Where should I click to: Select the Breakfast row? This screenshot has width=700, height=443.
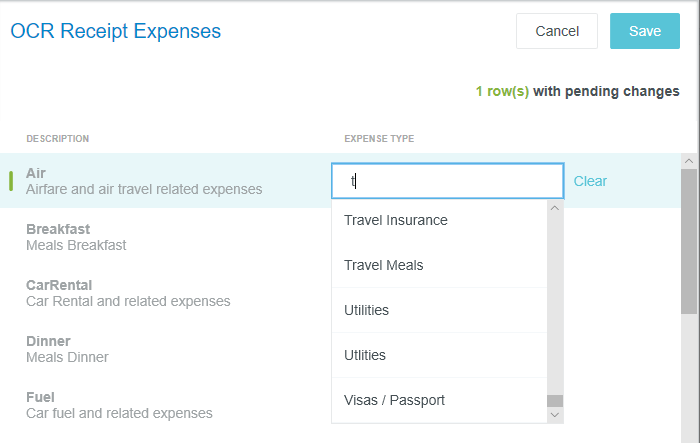[76, 236]
